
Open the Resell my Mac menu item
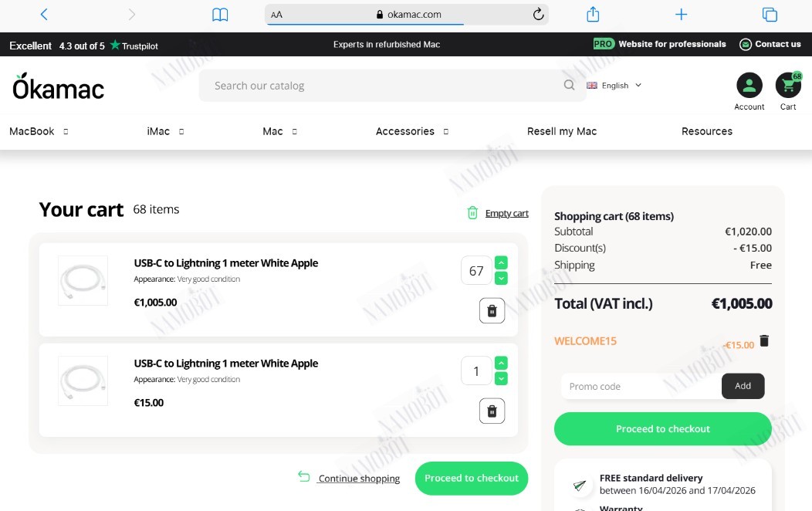point(562,131)
